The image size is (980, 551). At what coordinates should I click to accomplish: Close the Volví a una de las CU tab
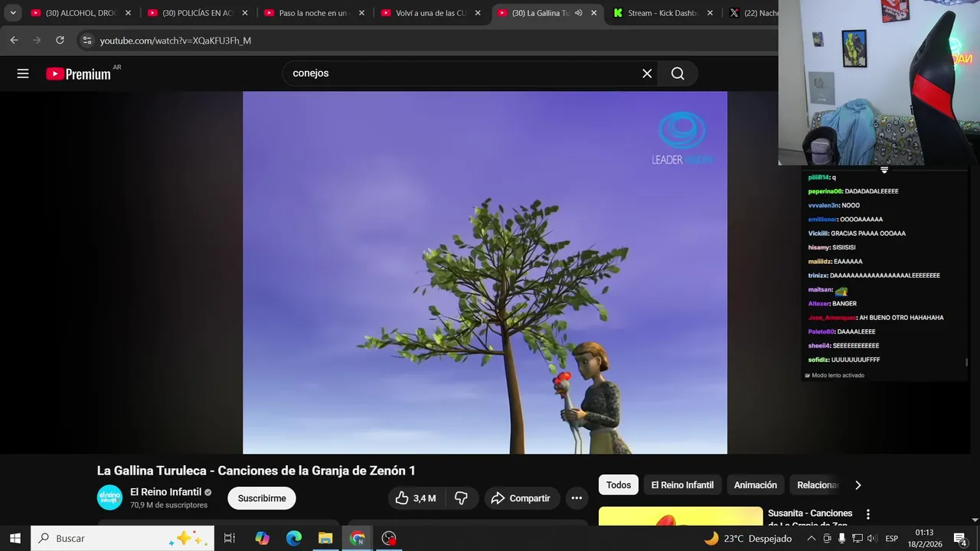pyautogui.click(x=478, y=13)
